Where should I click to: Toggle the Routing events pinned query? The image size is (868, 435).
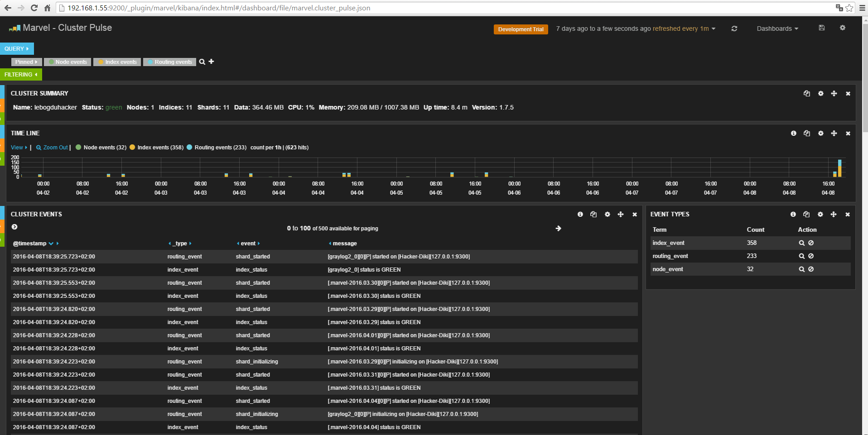169,62
